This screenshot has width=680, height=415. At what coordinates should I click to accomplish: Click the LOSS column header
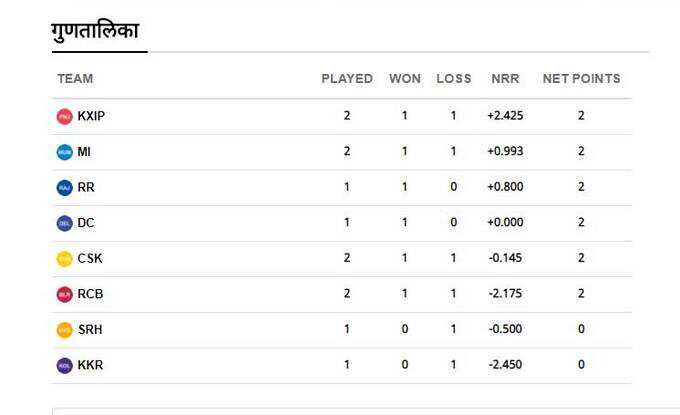pyautogui.click(x=454, y=78)
